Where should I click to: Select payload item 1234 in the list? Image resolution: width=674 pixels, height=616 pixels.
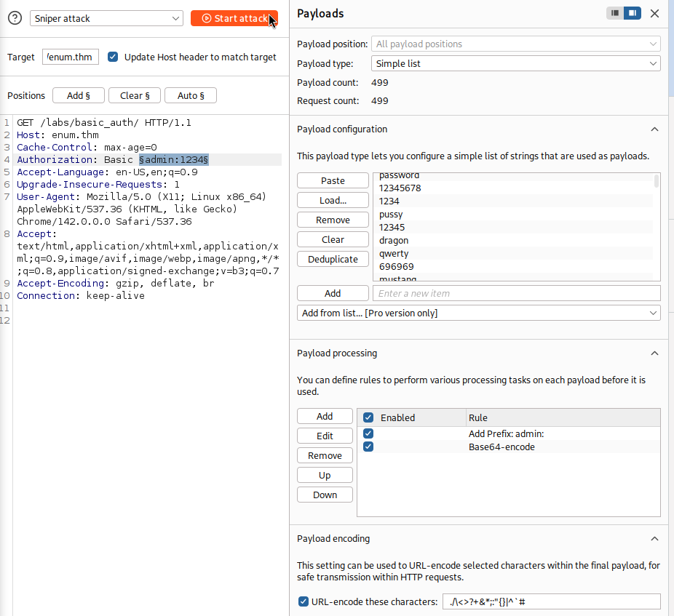pos(514,201)
